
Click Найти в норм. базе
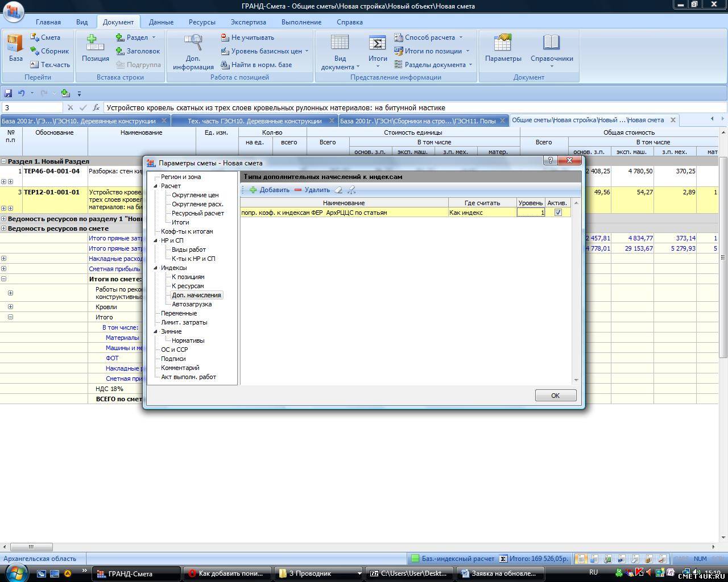pyautogui.click(x=256, y=65)
